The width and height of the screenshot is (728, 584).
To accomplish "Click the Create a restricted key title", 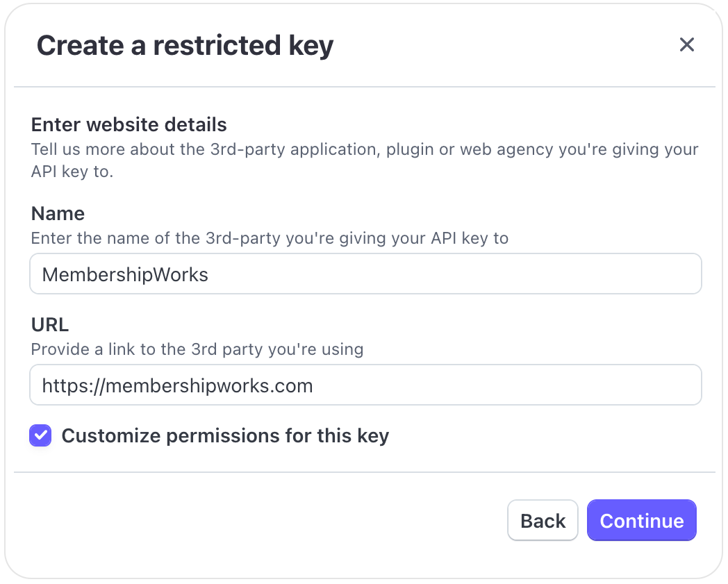I will point(185,46).
